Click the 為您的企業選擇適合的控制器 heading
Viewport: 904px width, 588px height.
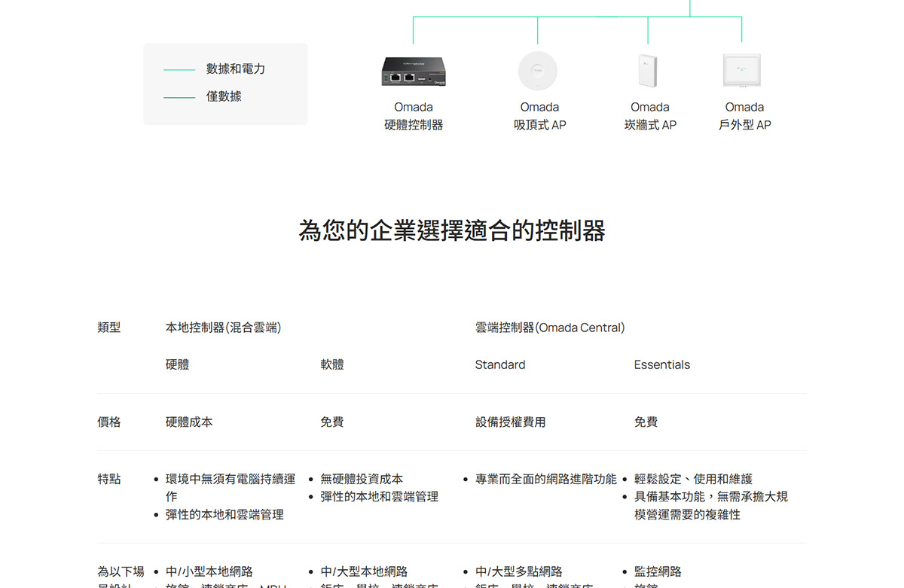click(x=451, y=229)
